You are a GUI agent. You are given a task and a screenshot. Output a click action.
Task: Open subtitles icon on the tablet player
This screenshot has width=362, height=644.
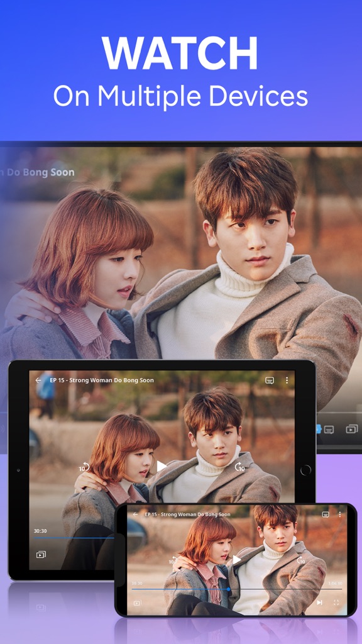270,380
